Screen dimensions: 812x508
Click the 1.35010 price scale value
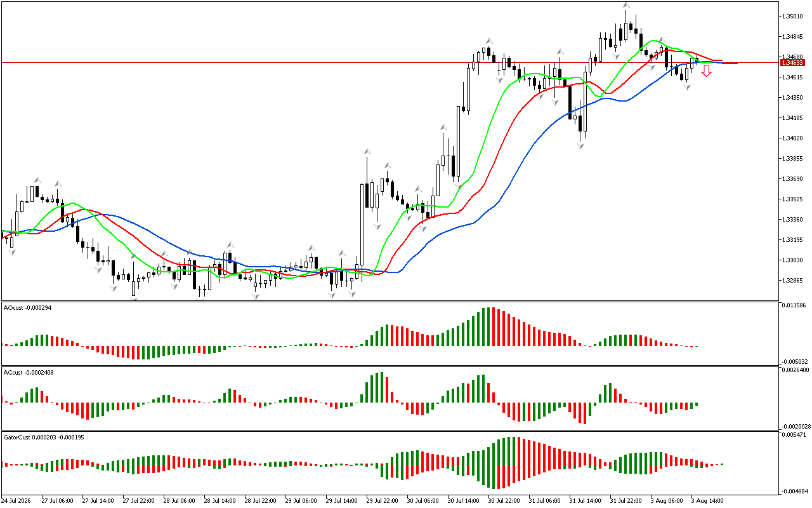click(x=794, y=16)
